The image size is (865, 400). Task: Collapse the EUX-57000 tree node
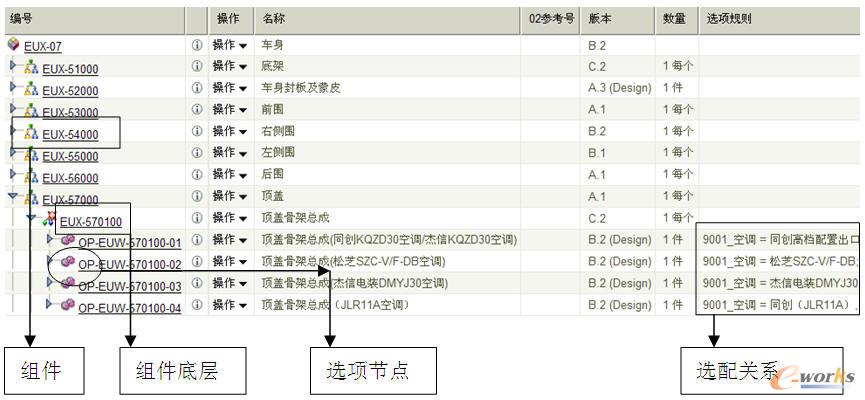pos(14,198)
